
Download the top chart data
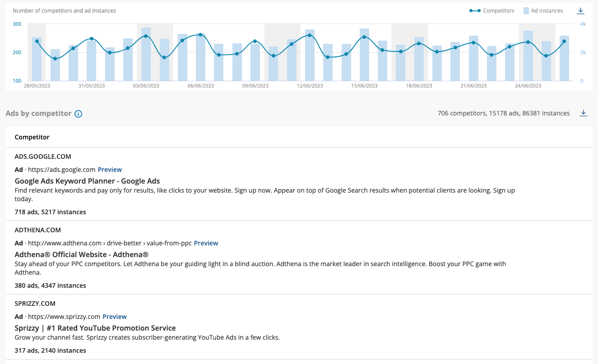pyautogui.click(x=580, y=10)
